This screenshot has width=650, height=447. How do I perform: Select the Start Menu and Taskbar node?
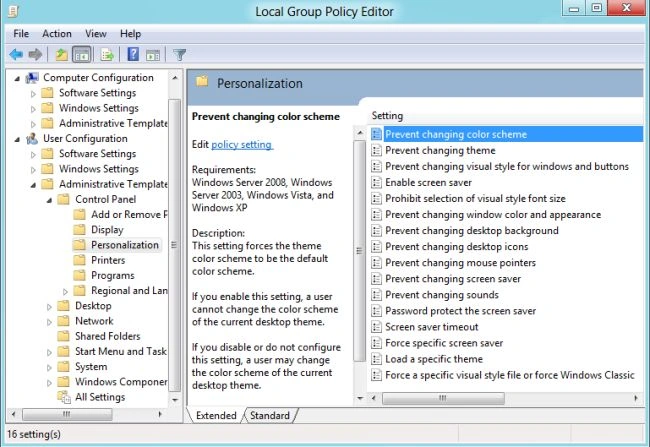coord(121,351)
